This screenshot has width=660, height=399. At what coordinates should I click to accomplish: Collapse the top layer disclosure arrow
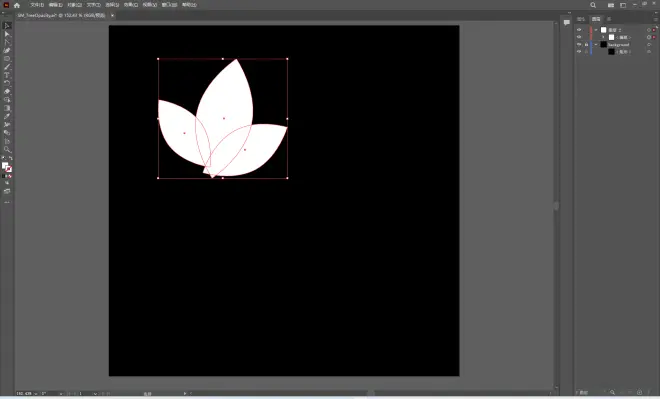(596, 30)
